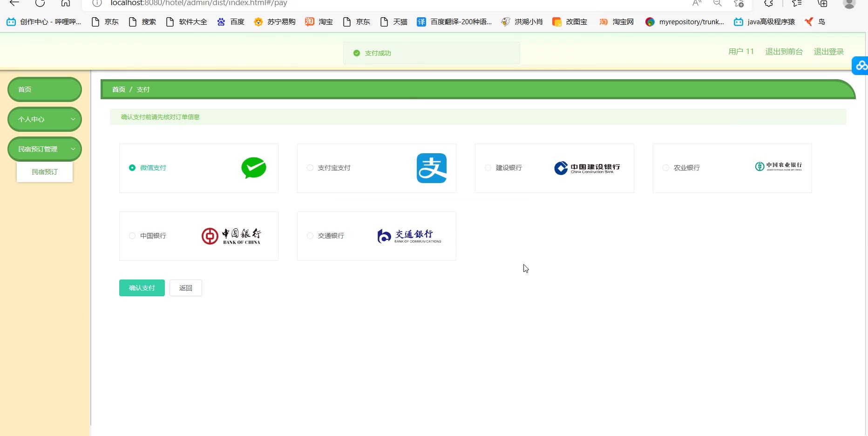868x436 pixels.
Task: Click the Bank of Communications logo
Action: tap(409, 236)
